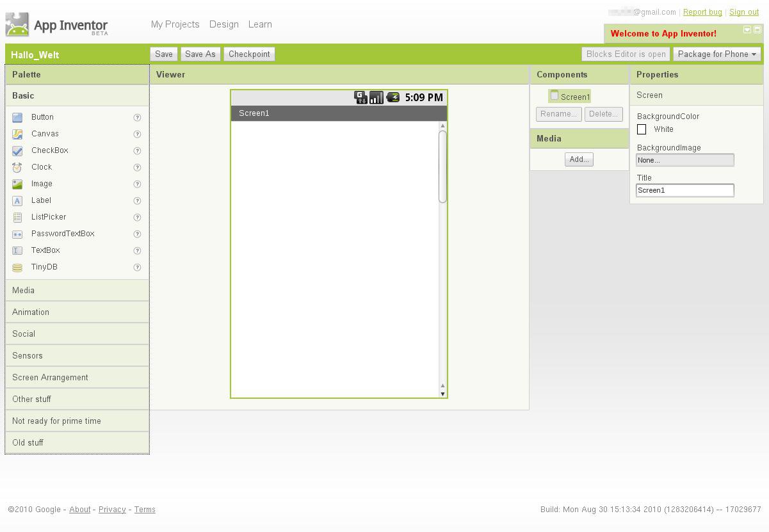769x532 pixels.
Task: Expand the Media palette section
Action: (77, 291)
